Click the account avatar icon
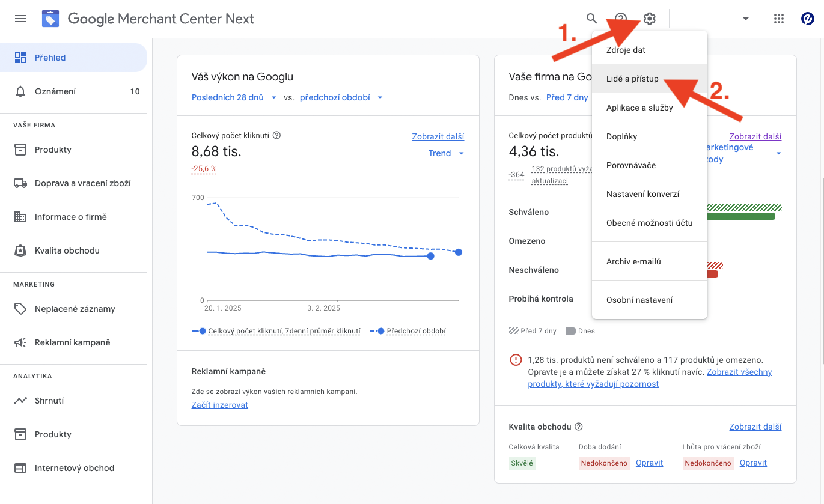Screen dimensions: 824x504 point(808,19)
